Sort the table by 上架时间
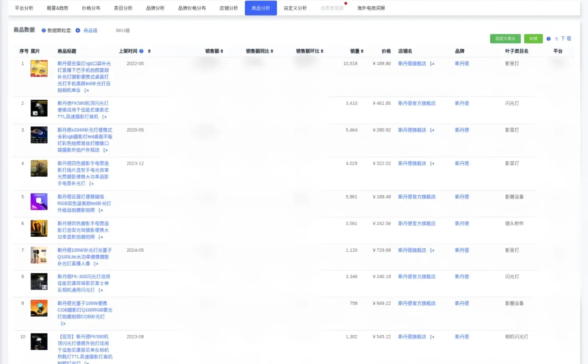The width and height of the screenshot is (588, 364). (x=149, y=51)
